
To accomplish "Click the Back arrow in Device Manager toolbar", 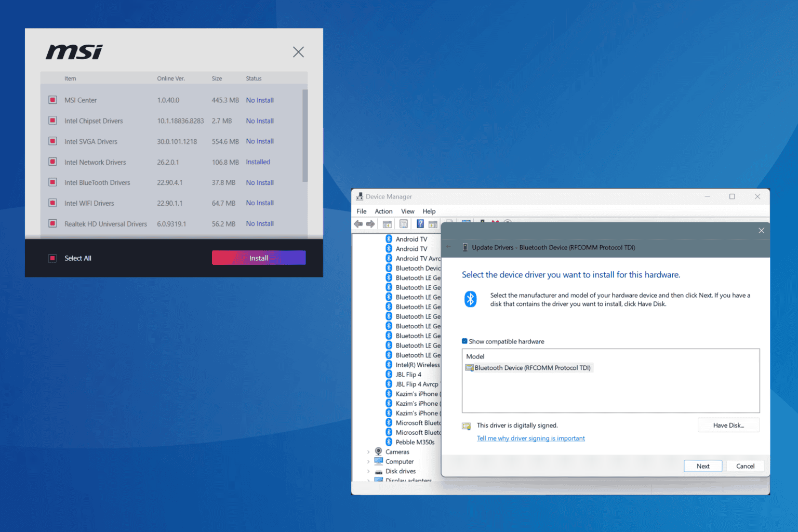I will coord(358,224).
